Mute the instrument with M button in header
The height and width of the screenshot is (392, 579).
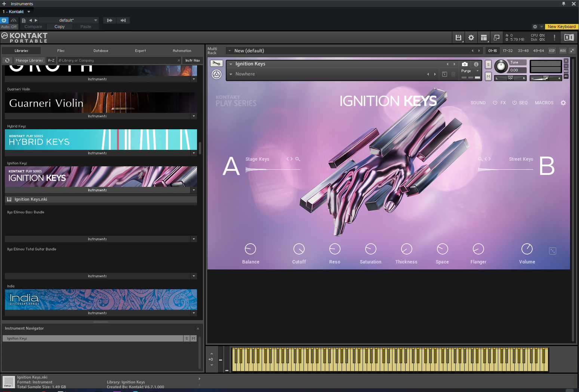point(488,76)
